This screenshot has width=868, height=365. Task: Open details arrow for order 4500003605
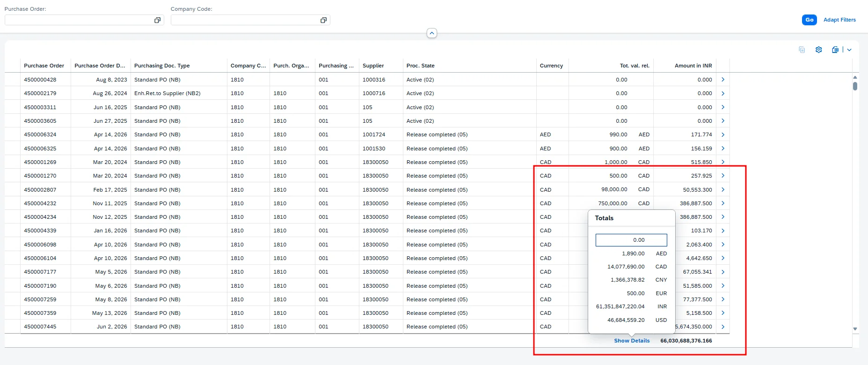[723, 121]
